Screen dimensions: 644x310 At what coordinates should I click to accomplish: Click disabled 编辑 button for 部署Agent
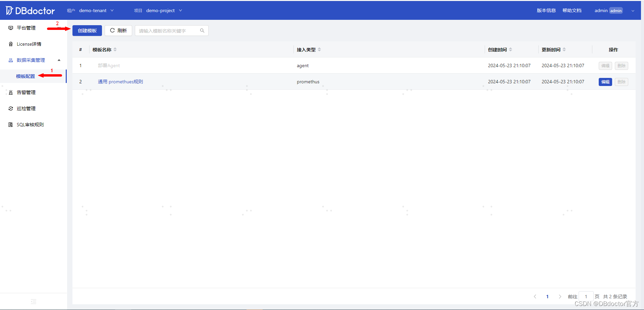[x=605, y=66]
